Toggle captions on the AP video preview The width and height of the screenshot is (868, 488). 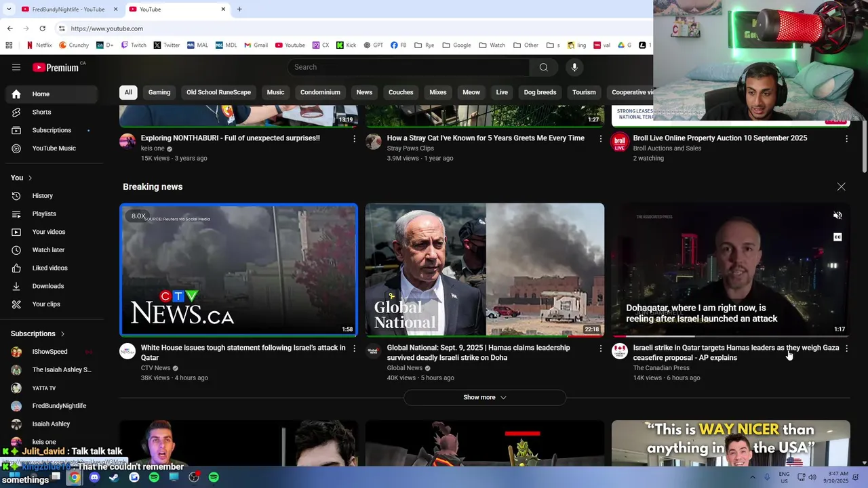click(837, 237)
